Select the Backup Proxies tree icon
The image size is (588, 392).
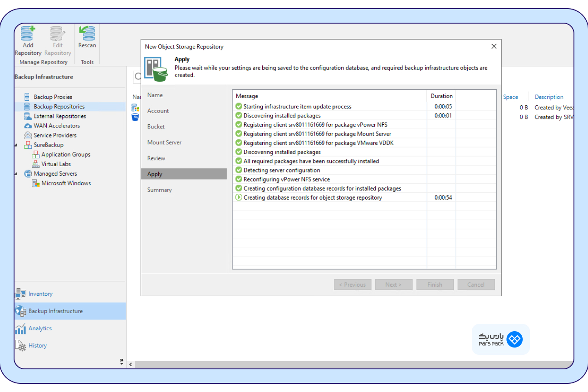[x=27, y=97]
